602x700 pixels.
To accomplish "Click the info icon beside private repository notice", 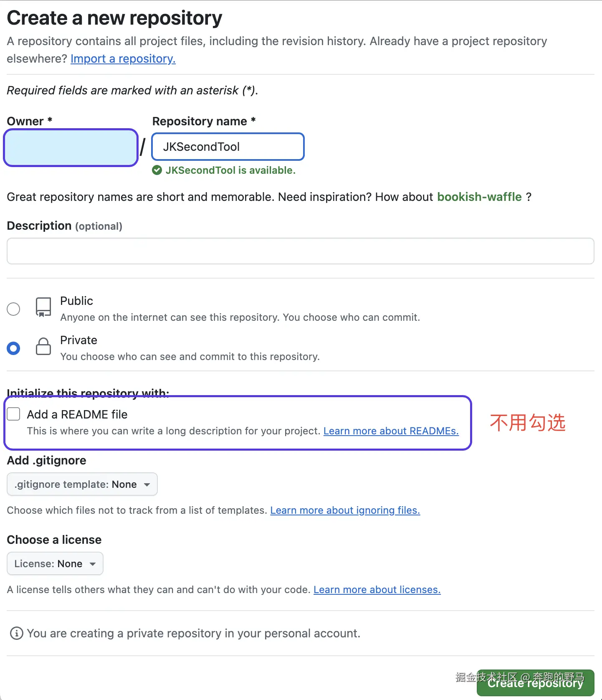I will pos(16,633).
